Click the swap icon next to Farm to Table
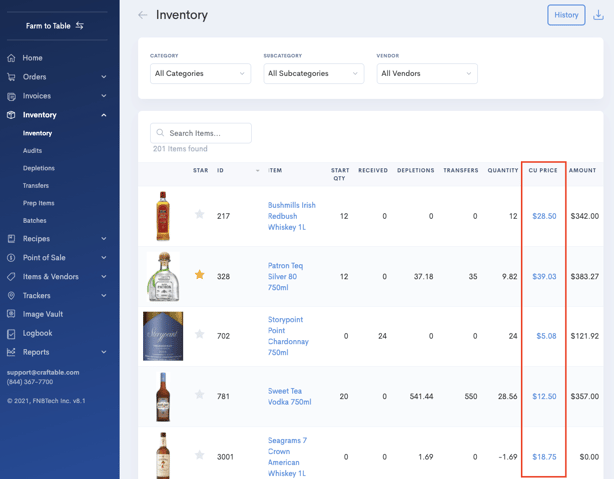This screenshot has width=614, height=479. (80, 25)
